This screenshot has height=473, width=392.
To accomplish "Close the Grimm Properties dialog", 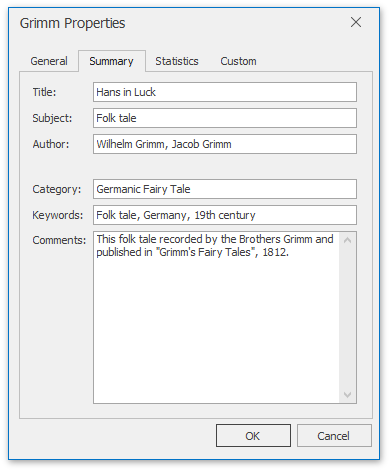I will click(x=356, y=23).
